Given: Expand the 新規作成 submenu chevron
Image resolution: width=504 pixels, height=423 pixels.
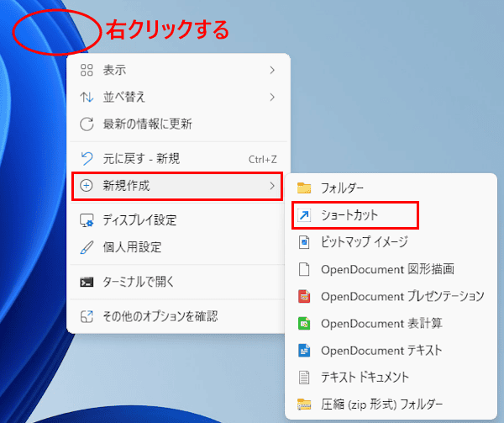Looking at the screenshot, I should pos(272,186).
